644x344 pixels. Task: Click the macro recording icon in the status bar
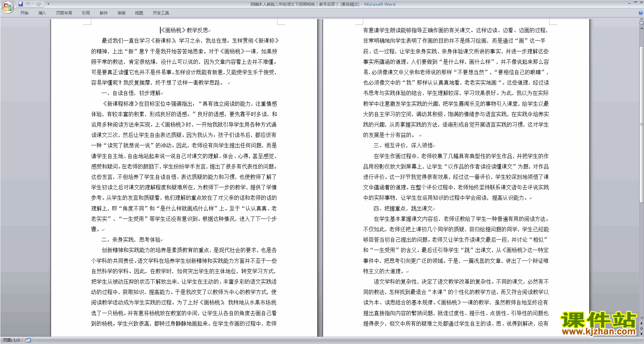pos(29,340)
